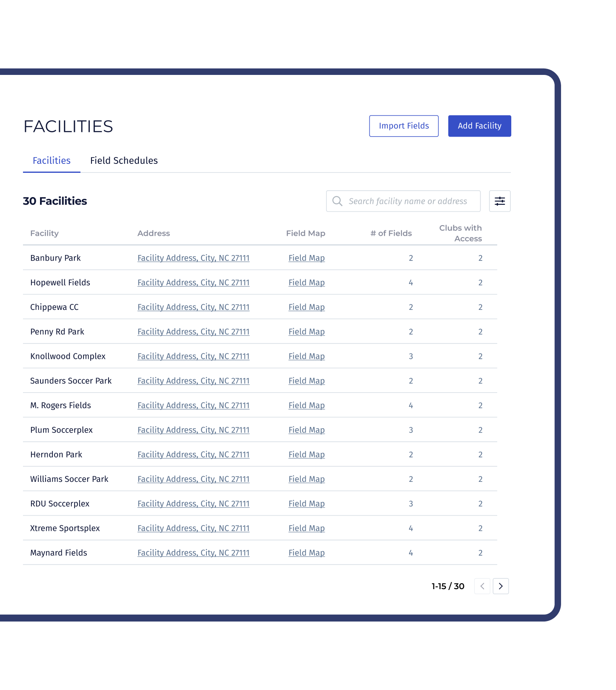Open Hopewell Fields Field Map
Viewport: 616px width, 690px height.
coord(307,283)
